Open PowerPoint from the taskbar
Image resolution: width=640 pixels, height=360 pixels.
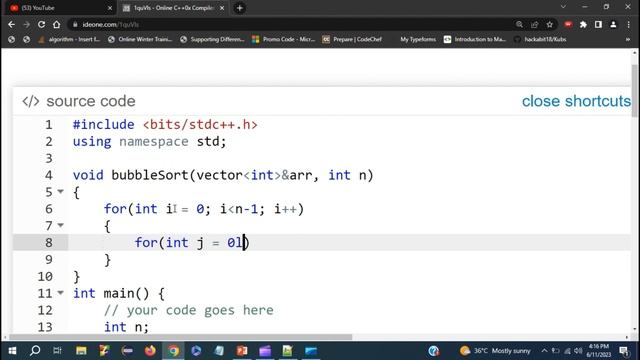tap(242, 351)
